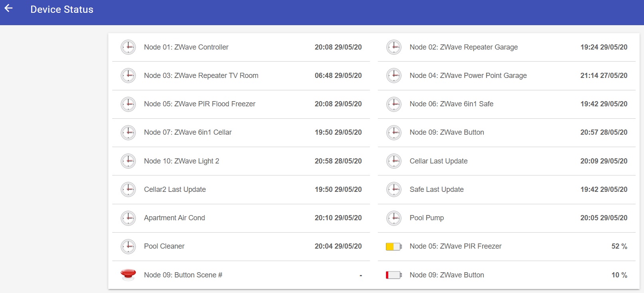644x293 pixels.
Task: Click clock icon for Apartment Air Cond
Action: [x=128, y=218]
